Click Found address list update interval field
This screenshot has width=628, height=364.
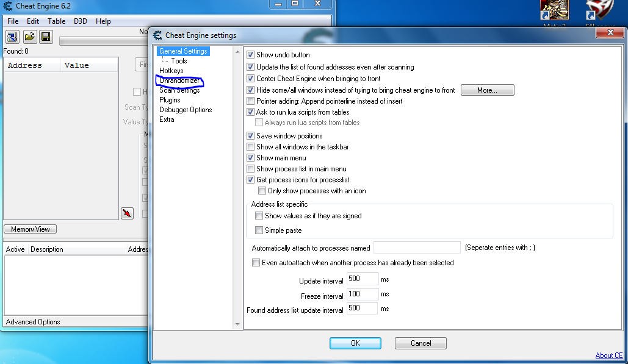pyautogui.click(x=362, y=309)
